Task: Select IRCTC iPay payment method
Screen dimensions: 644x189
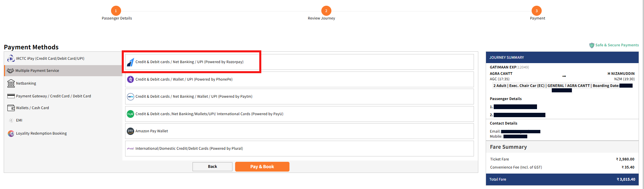Action: (x=50, y=59)
